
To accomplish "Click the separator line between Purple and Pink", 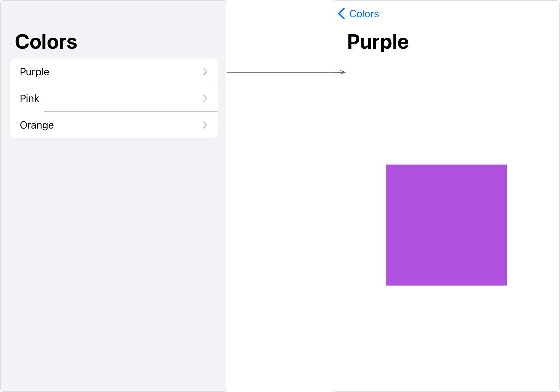I will coord(131,85).
